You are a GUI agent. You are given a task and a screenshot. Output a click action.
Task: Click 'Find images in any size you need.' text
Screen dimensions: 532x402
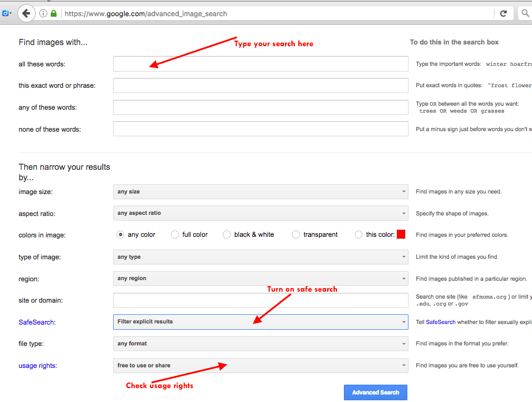(459, 192)
